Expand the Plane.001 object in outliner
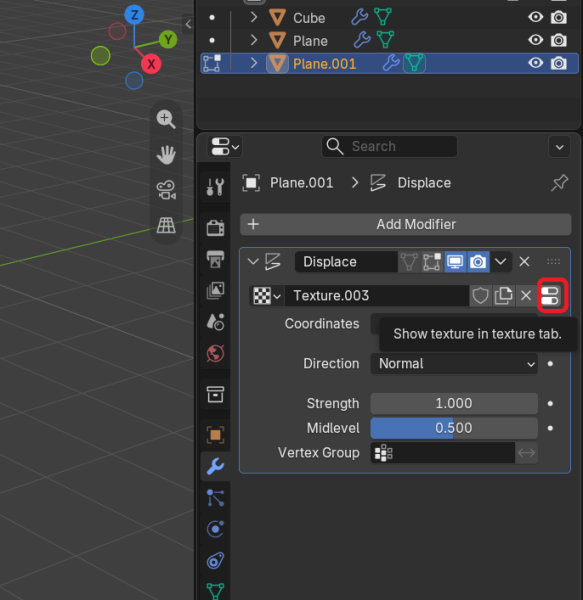The image size is (583, 600). click(254, 63)
